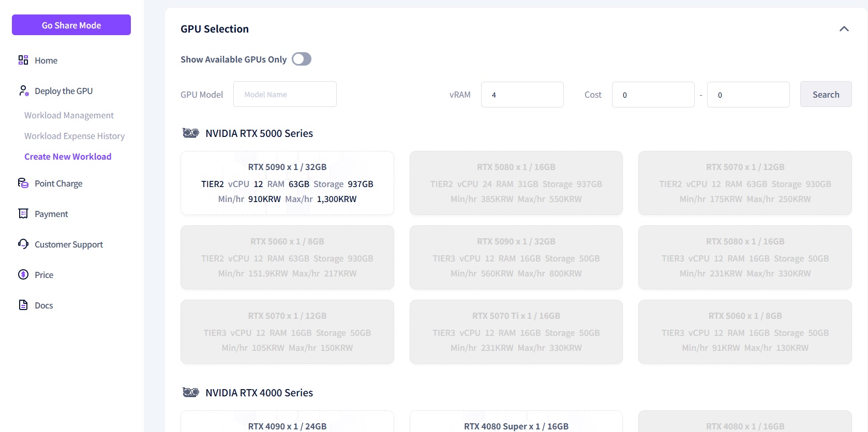The height and width of the screenshot is (432, 868).
Task: Open Workload Expense History
Action: click(74, 136)
